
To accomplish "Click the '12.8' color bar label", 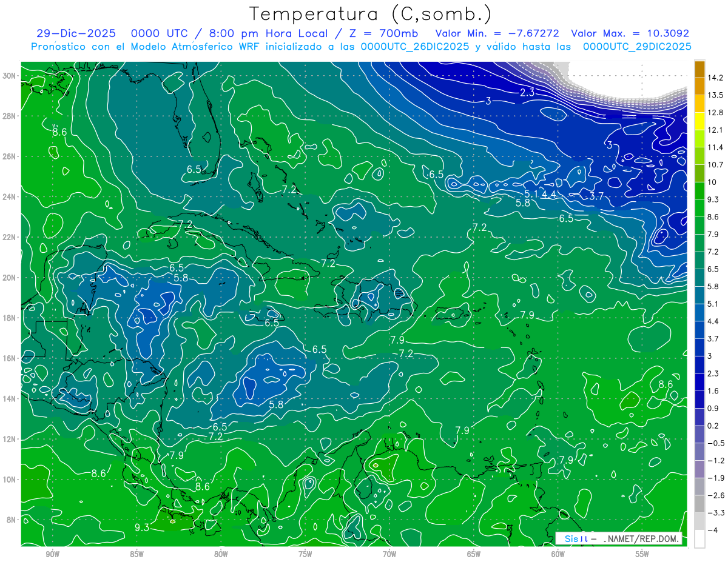I will coord(715,113).
